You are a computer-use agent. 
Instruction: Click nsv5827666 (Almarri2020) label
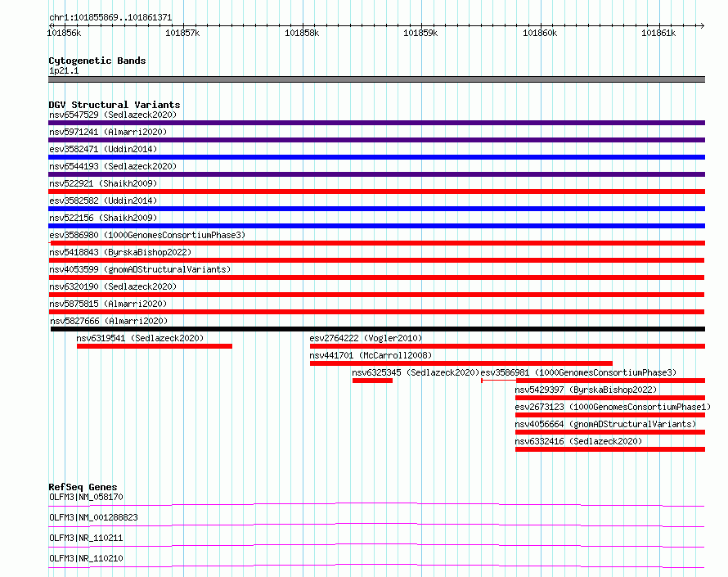click(109, 321)
